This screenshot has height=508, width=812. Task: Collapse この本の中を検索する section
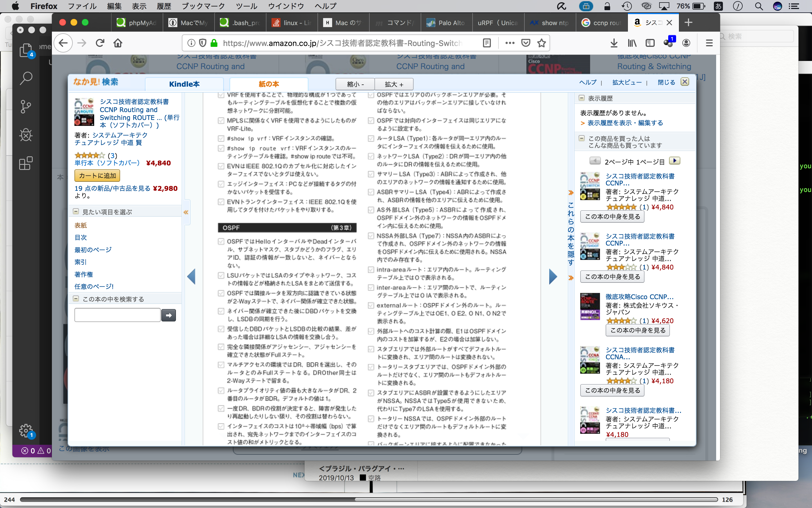pyautogui.click(x=76, y=299)
